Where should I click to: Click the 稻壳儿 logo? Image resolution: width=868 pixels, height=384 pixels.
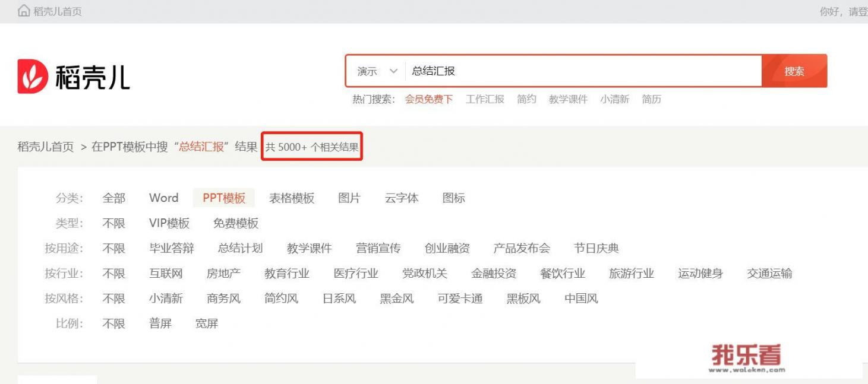pyautogui.click(x=74, y=77)
